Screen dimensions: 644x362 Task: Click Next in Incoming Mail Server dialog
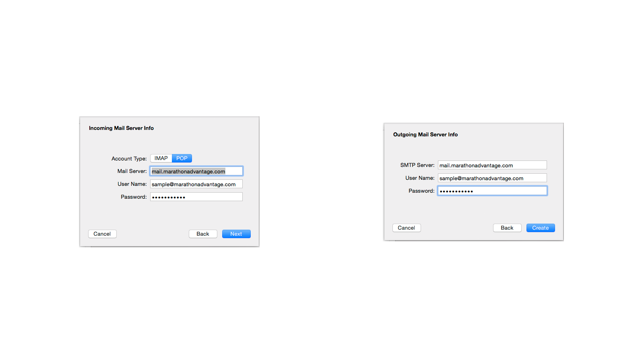tap(236, 234)
